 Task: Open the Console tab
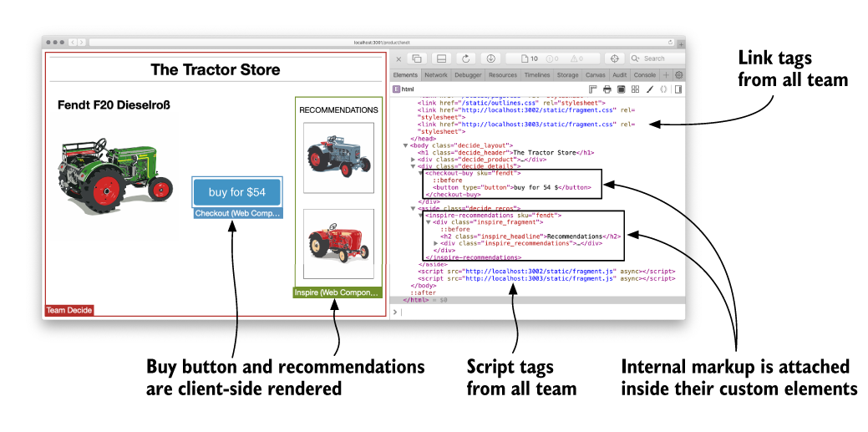pyautogui.click(x=645, y=75)
